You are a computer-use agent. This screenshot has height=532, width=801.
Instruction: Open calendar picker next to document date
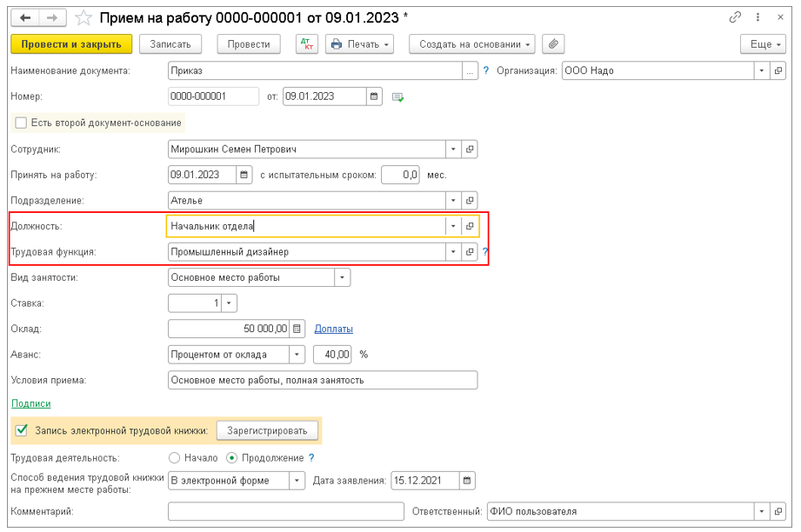tap(374, 96)
